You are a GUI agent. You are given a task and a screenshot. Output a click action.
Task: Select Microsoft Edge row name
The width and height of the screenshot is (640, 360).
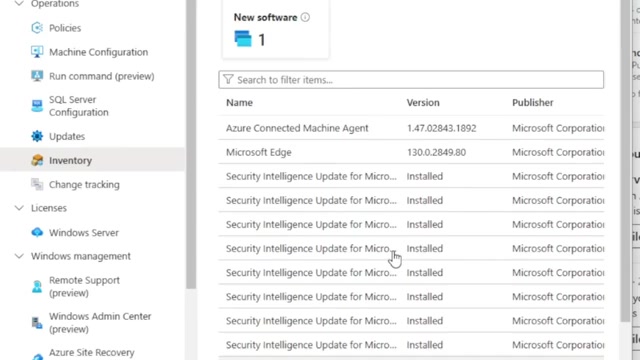click(x=259, y=152)
